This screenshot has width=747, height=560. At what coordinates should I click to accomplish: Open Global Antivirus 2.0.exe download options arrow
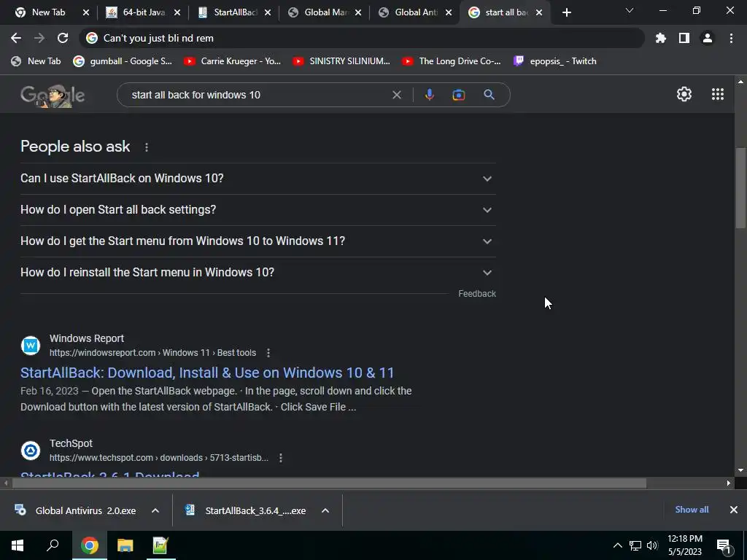pos(155,510)
